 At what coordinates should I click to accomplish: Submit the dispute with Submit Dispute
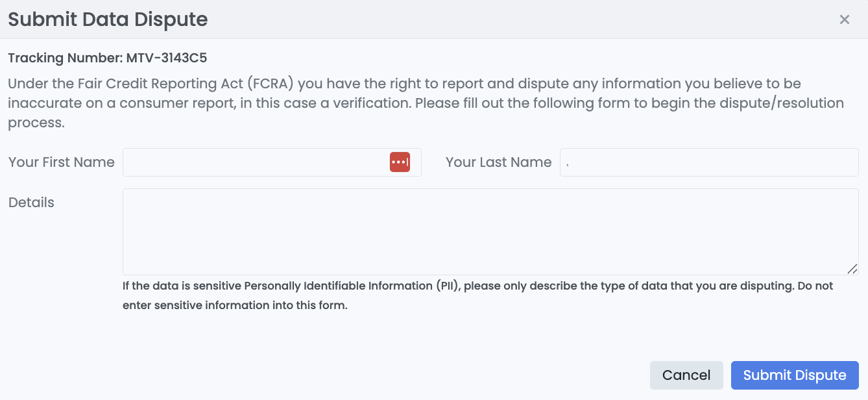[794, 375]
